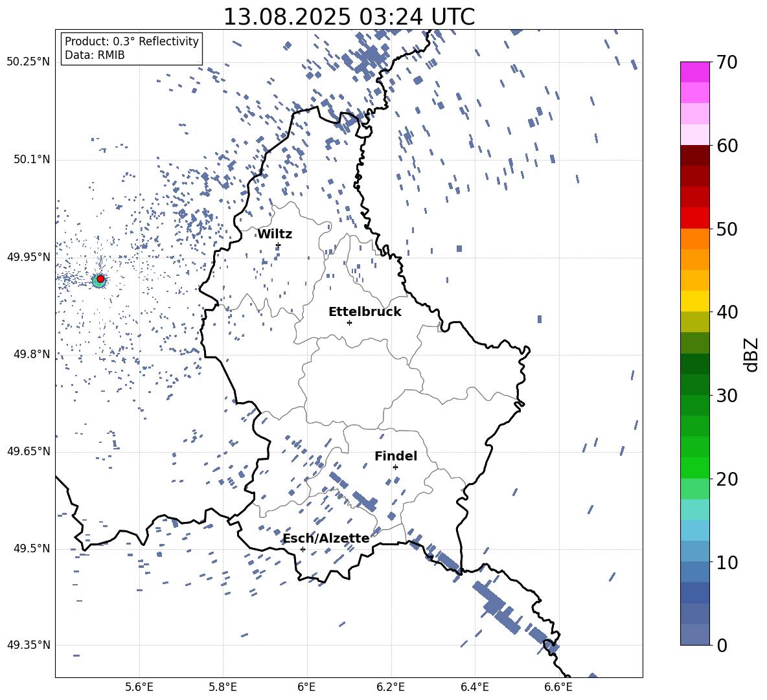Click the 50 tick on the colorbar
Screen dimensions: 767x700
point(727,229)
